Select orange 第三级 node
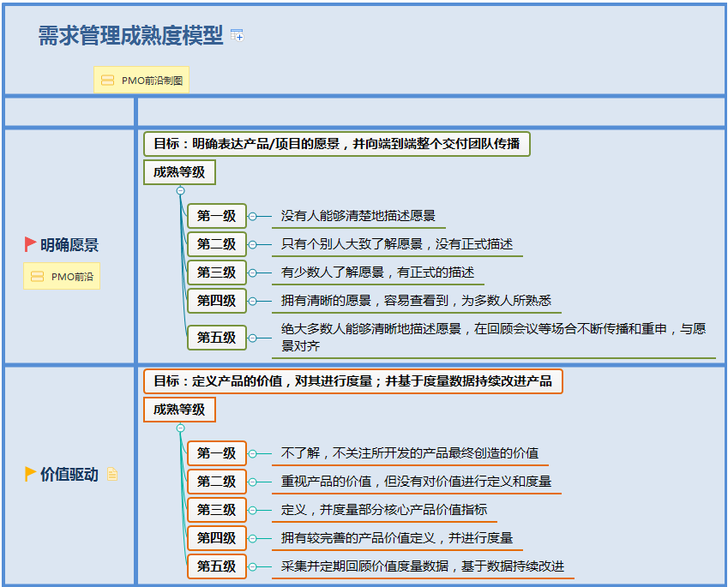 pyautogui.click(x=216, y=510)
